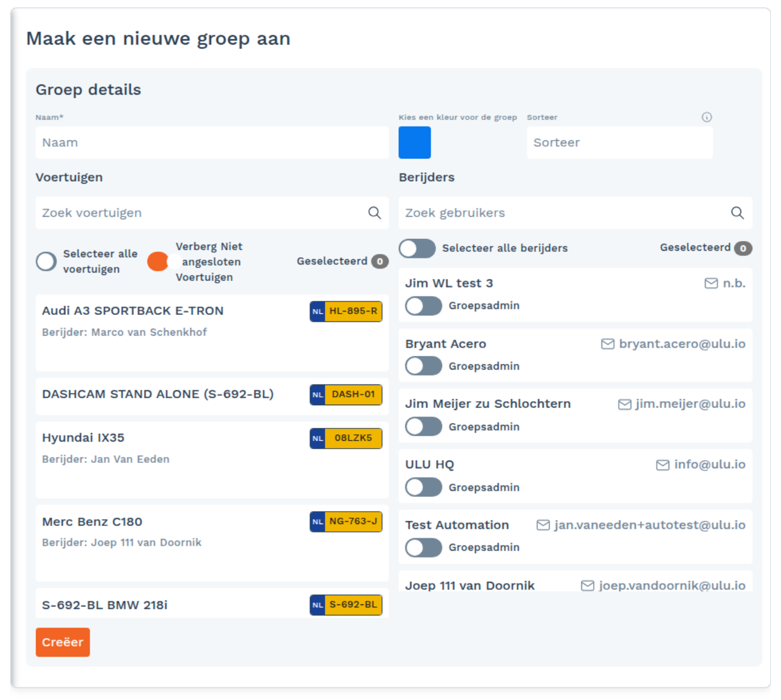Image resolution: width=781 pixels, height=700 pixels.
Task: Click the Creëer button
Action: pyautogui.click(x=62, y=642)
